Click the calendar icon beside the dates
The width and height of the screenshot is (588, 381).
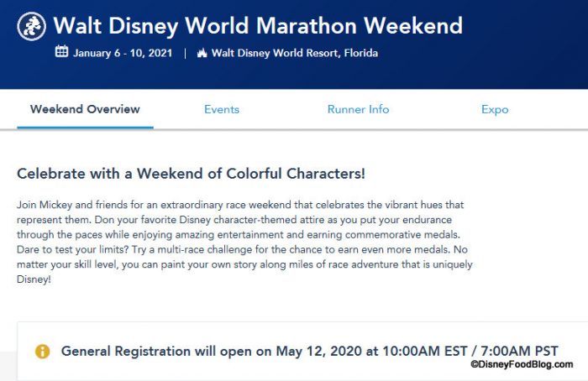point(61,53)
